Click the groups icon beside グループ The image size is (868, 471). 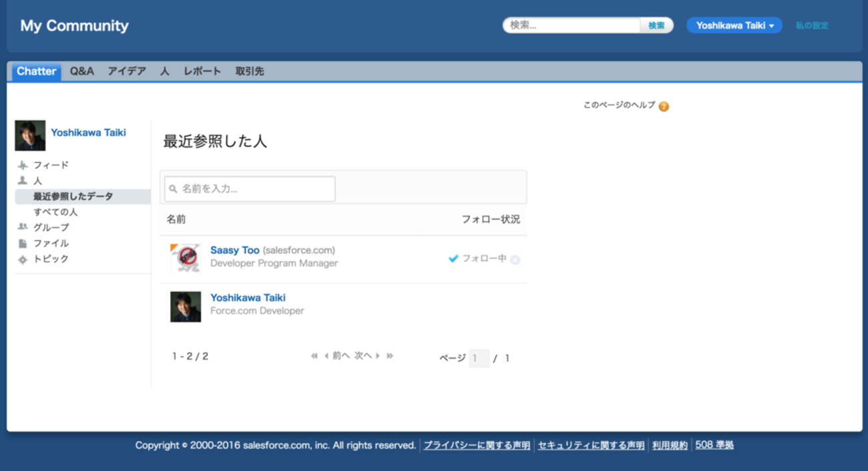click(23, 227)
